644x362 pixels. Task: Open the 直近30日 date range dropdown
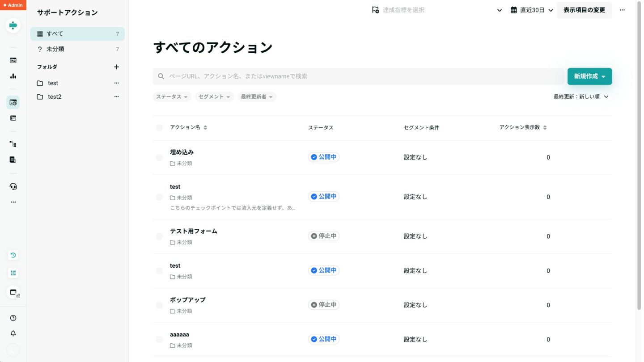(532, 10)
